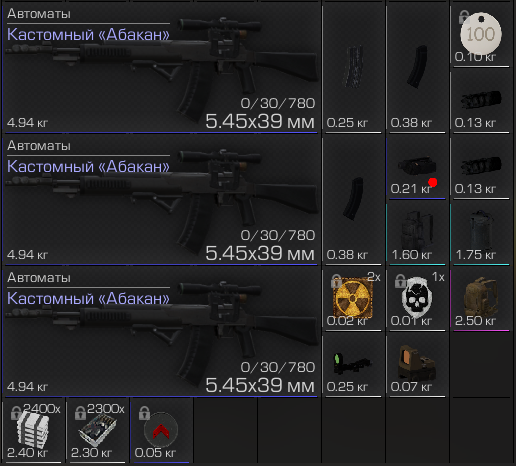Viewport: 516px width, 466px height.
Task: Select the white 100 token item
Action: point(480,34)
